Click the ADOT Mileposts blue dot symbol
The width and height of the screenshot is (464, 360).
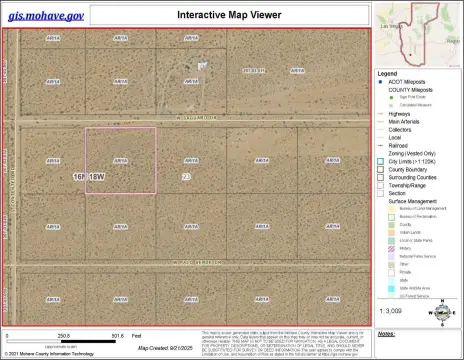point(380,82)
